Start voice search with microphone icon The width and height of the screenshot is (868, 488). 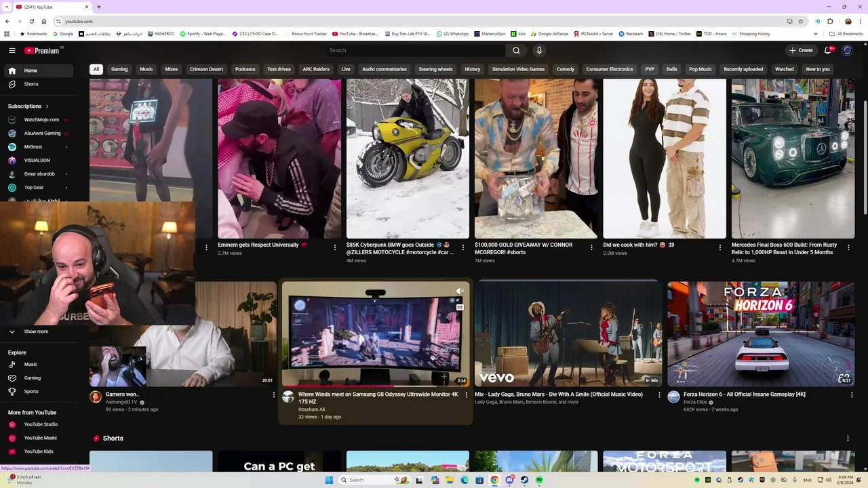pyautogui.click(x=539, y=50)
